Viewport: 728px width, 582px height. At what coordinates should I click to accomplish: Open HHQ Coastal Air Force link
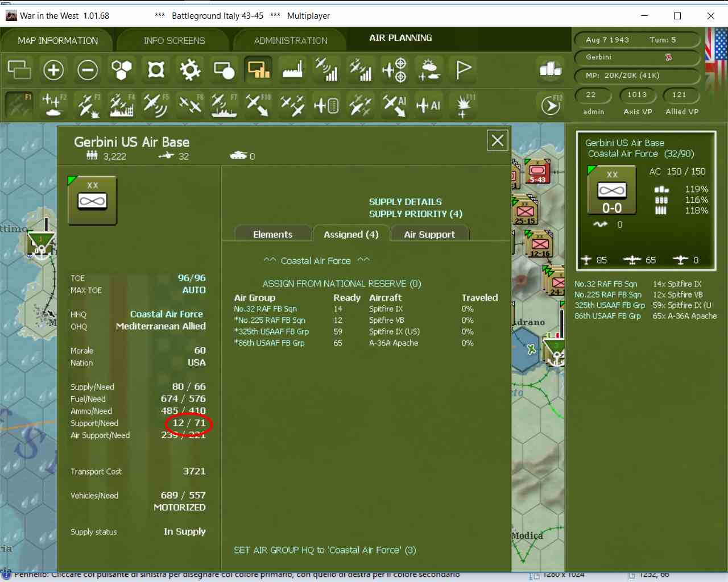(x=167, y=314)
